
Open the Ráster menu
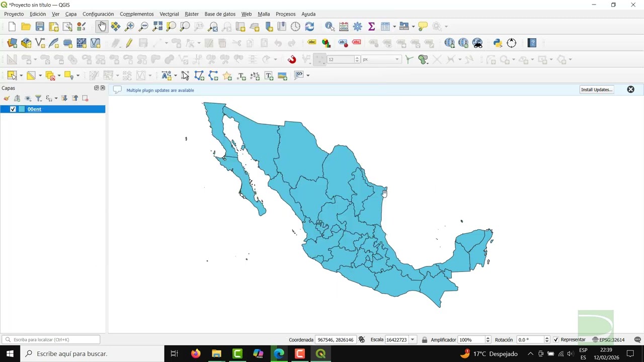pyautogui.click(x=192, y=14)
